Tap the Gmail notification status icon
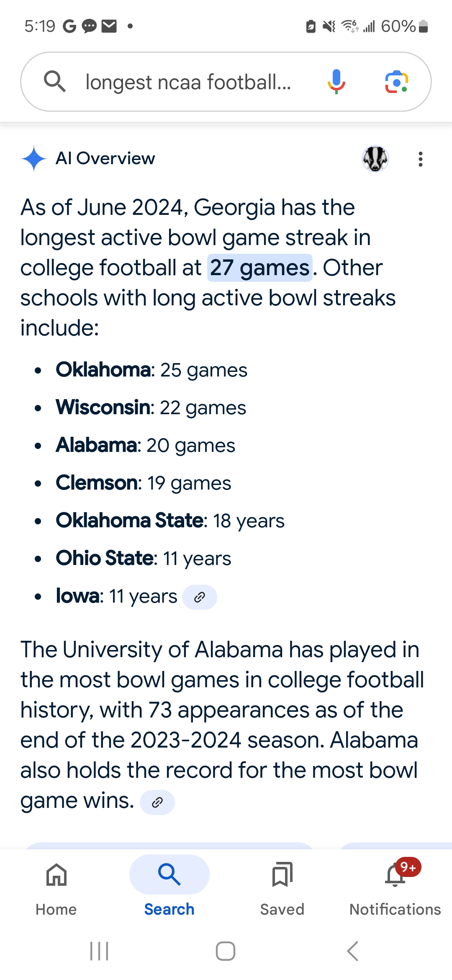 click(109, 26)
